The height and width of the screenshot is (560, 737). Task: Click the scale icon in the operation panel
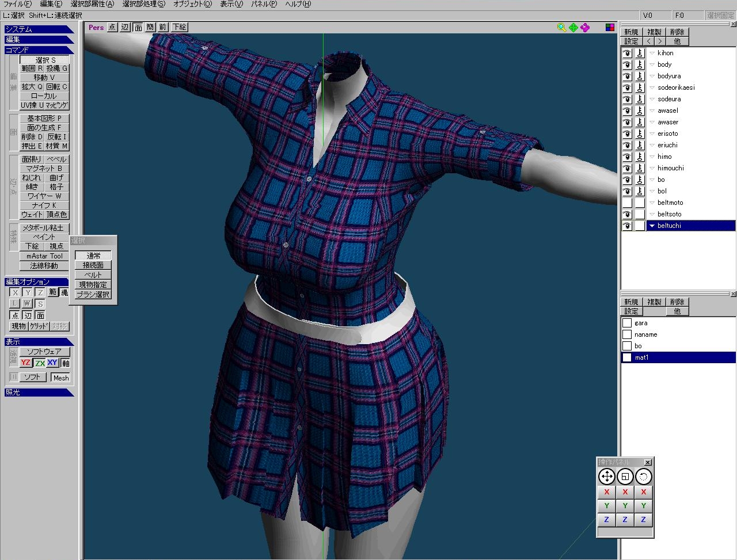pos(625,477)
